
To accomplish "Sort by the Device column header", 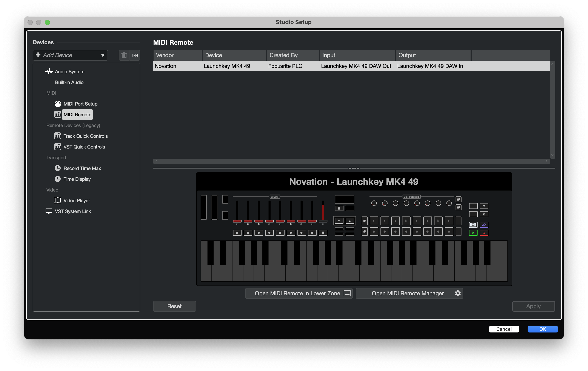I will pyautogui.click(x=234, y=55).
